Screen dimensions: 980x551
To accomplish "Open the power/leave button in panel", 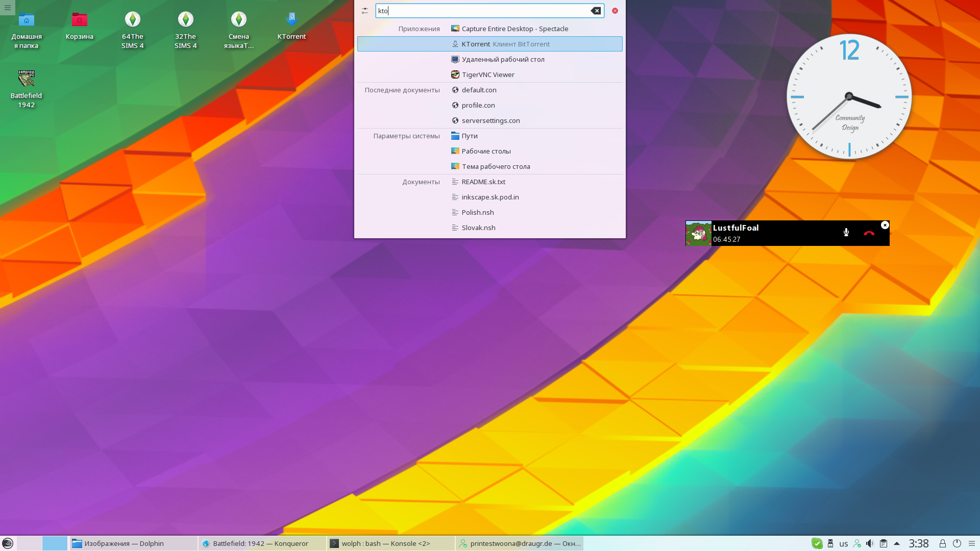I will point(957,543).
